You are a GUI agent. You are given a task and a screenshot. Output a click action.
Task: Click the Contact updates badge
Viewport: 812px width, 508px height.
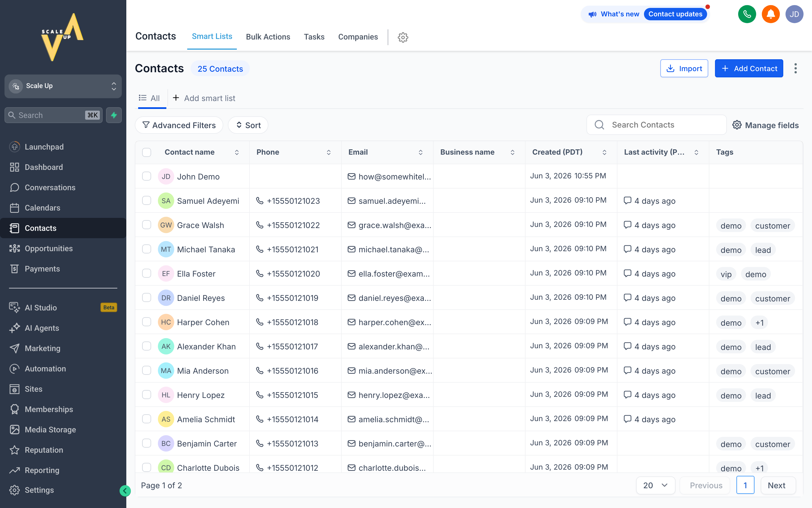click(x=676, y=14)
